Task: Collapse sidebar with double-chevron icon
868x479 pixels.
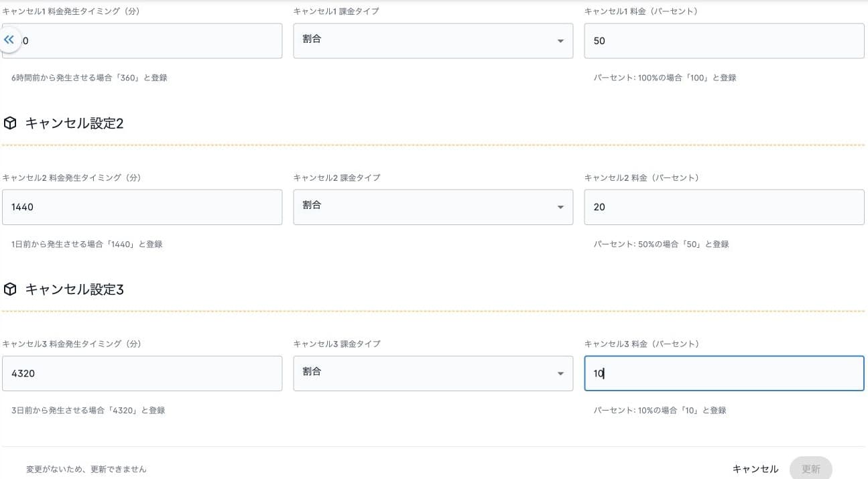Action: pos(9,40)
